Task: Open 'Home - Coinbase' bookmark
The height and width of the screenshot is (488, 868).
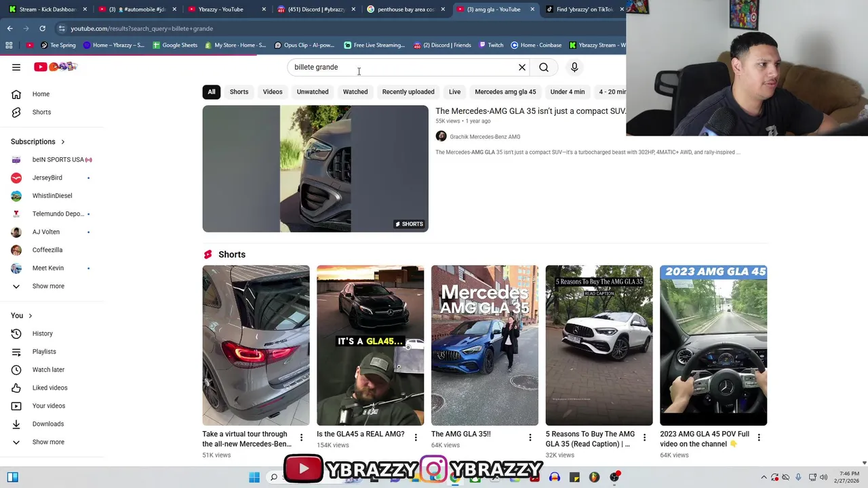Action: coord(536,45)
